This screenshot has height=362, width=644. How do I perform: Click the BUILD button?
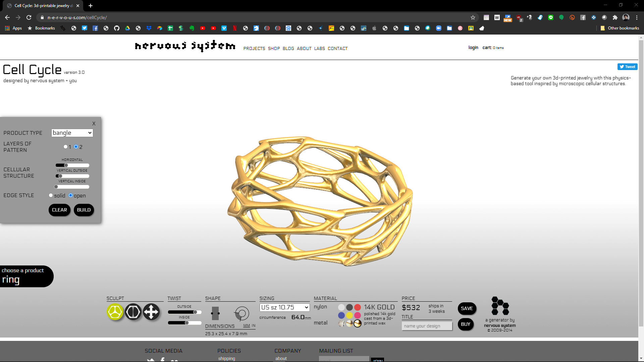tap(84, 210)
